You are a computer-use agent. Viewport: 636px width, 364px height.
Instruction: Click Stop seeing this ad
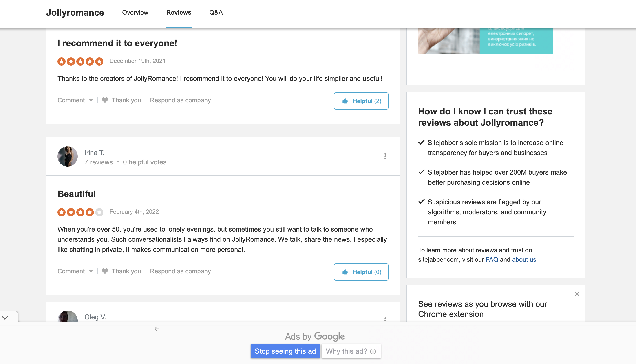285,351
